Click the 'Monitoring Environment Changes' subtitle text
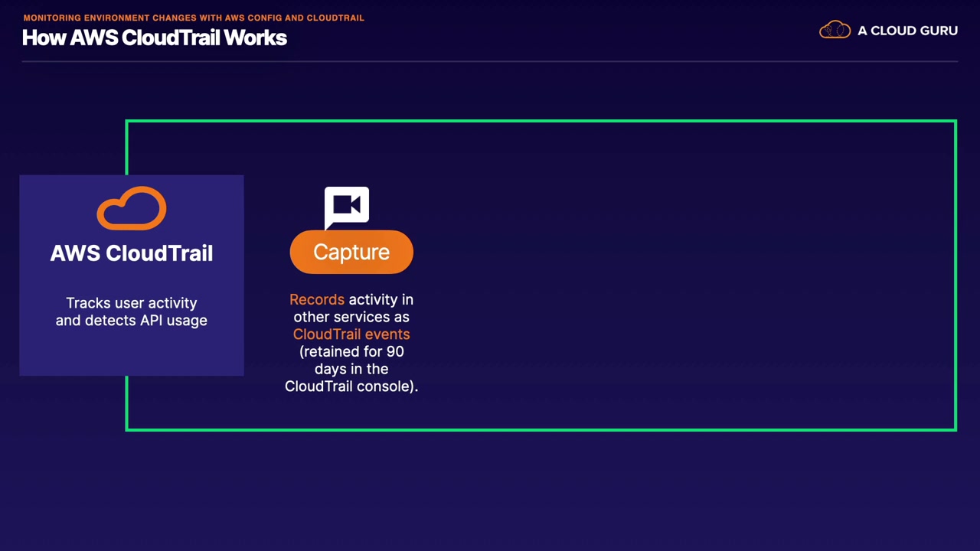 pyautogui.click(x=194, y=18)
